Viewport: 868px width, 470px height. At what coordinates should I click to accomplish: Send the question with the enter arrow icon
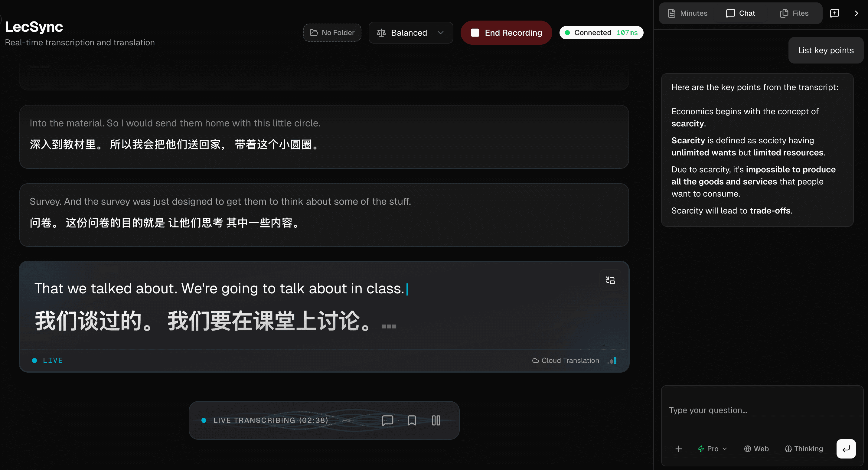[846, 449]
